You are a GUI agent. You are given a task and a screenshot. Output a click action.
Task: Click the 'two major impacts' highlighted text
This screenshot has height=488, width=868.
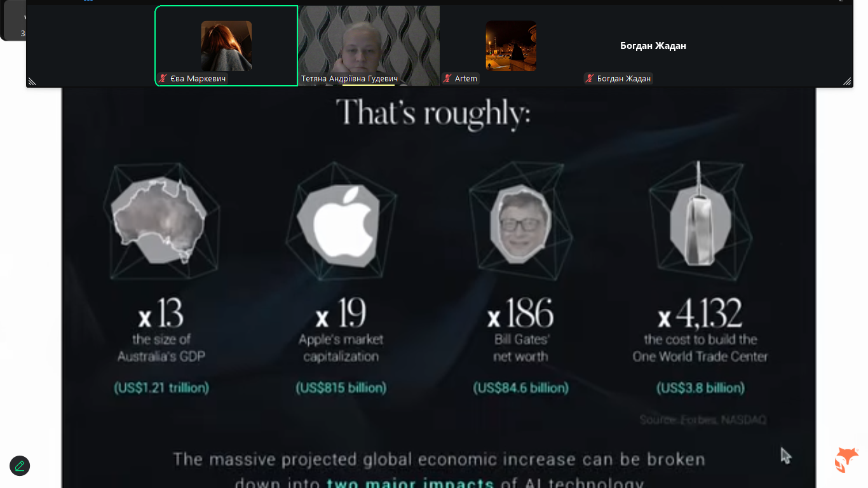(x=410, y=483)
